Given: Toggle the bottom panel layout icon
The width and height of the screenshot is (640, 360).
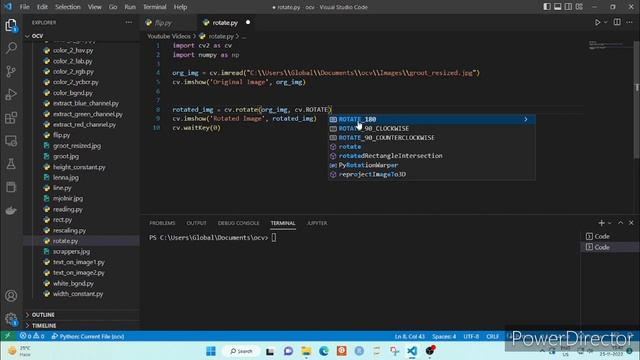Looking at the screenshot, I should tap(558, 7).
